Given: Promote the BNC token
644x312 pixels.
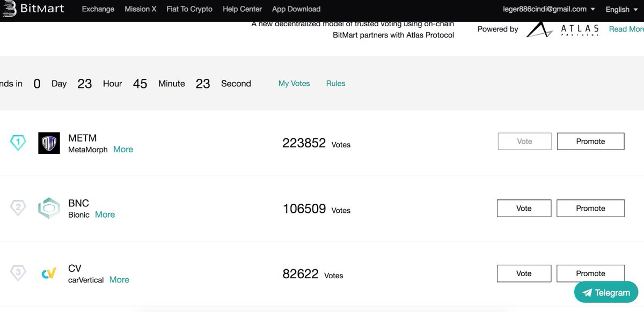Looking at the screenshot, I should [x=590, y=209].
